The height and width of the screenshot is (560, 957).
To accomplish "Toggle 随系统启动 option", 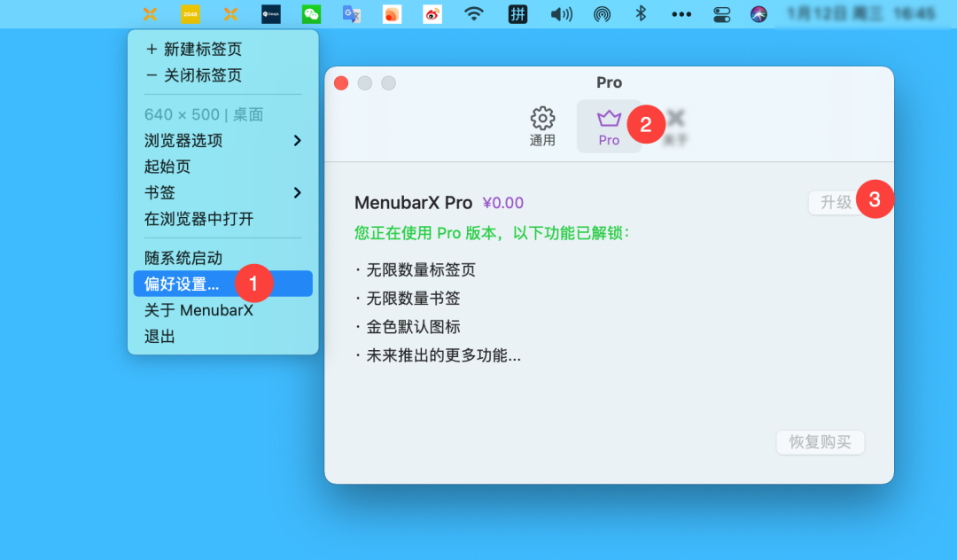I will 222,258.
